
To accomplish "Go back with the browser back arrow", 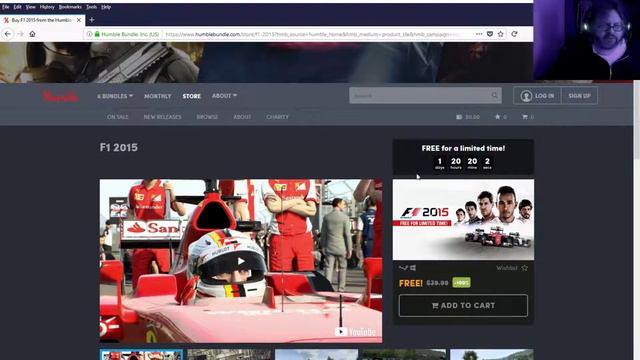I will 8,34.
